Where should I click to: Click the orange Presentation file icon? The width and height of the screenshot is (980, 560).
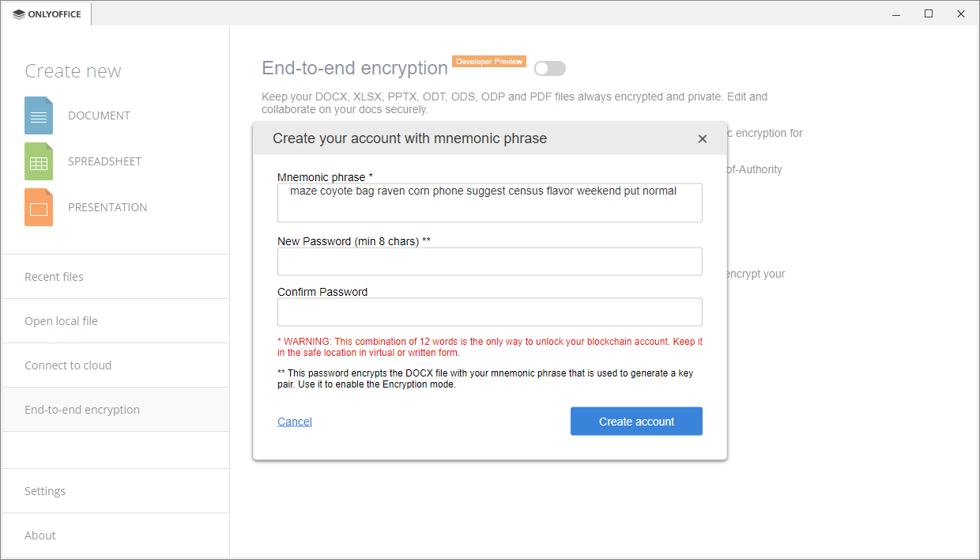tap(39, 207)
